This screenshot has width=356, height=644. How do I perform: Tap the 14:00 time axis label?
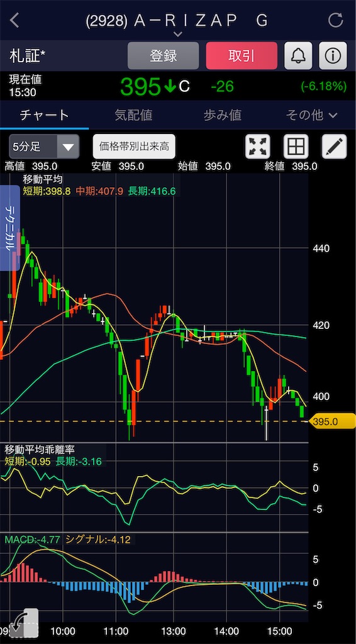(226, 630)
